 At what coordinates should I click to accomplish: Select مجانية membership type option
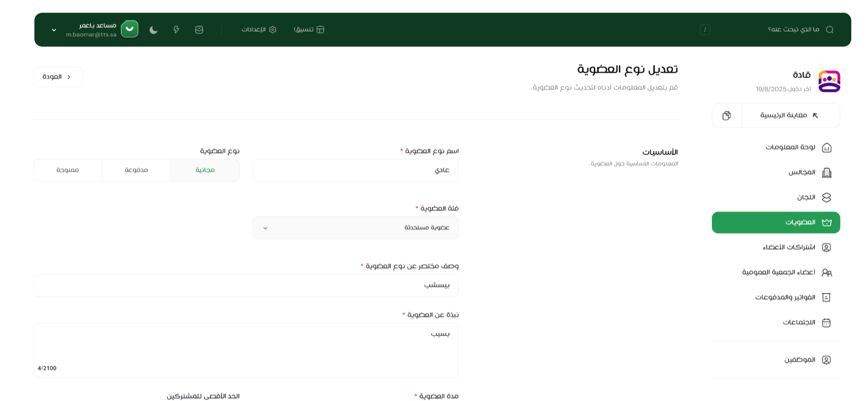coord(205,170)
